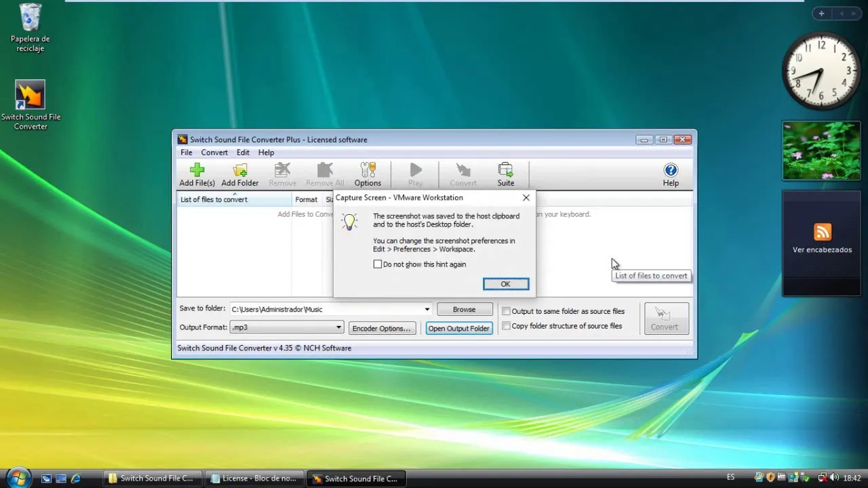Screen dimensions: 868x488
Task: Open the Edit menu
Action: (x=243, y=152)
